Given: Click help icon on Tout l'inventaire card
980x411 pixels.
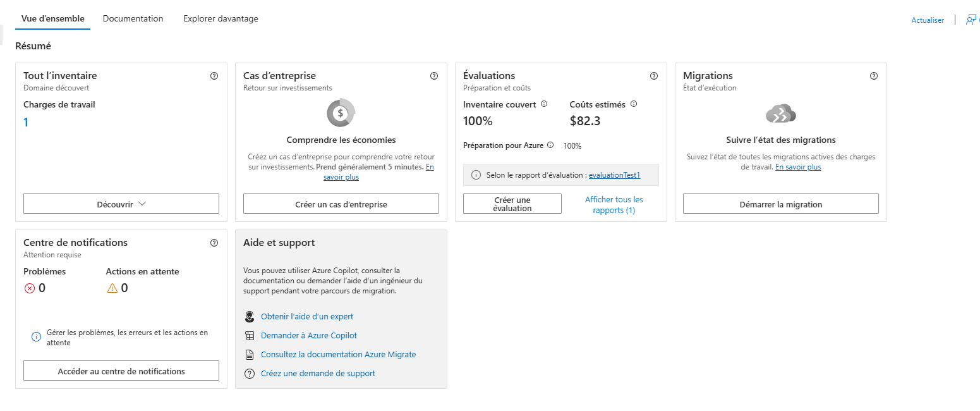Looking at the screenshot, I should (x=214, y=76).
